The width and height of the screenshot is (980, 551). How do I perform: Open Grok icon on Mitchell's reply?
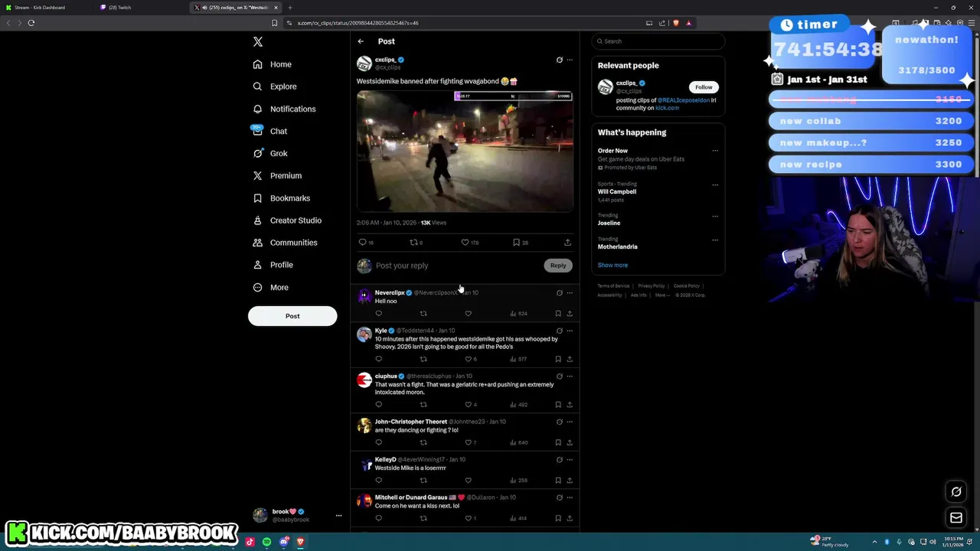559,497
